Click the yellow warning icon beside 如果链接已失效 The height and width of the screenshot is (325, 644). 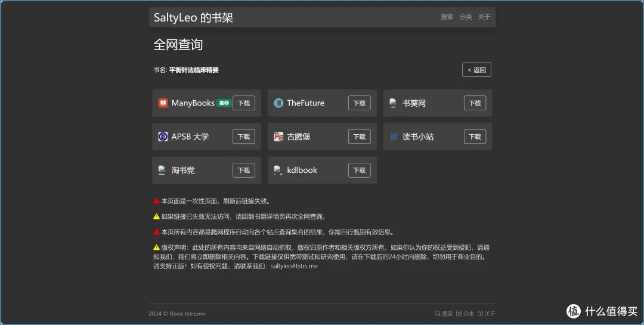(x=156, y=216)
